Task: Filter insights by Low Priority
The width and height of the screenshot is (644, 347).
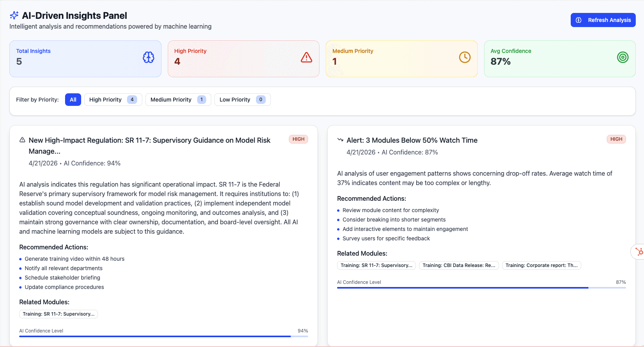Action: (x=242, y=100)
